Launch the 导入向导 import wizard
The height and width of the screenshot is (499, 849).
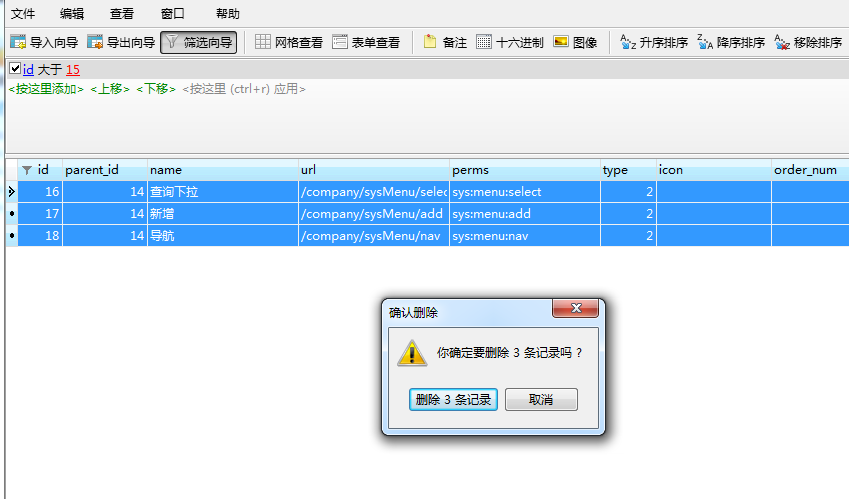click(x=44, y=42)
